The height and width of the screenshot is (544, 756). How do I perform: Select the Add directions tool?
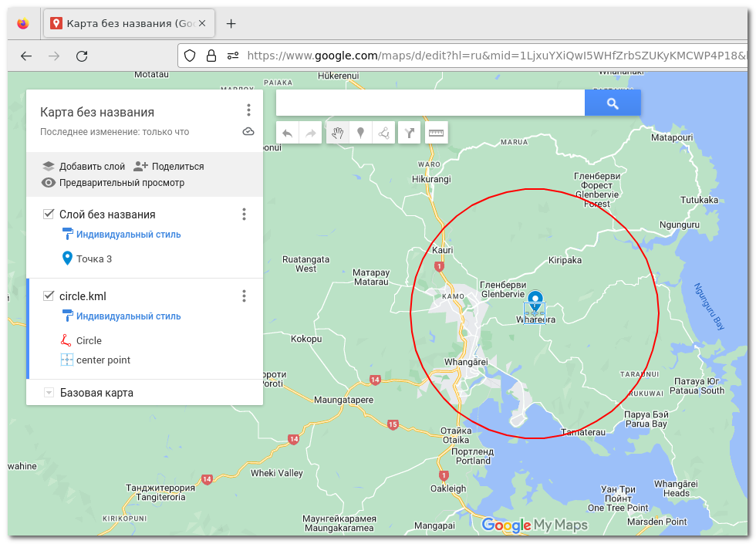tap(410, 133)
